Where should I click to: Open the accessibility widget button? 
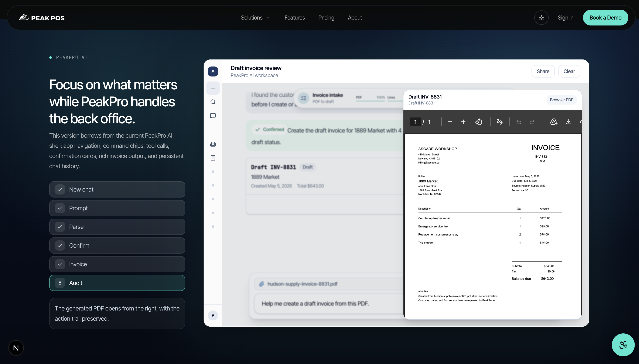(x=623, y=345)
